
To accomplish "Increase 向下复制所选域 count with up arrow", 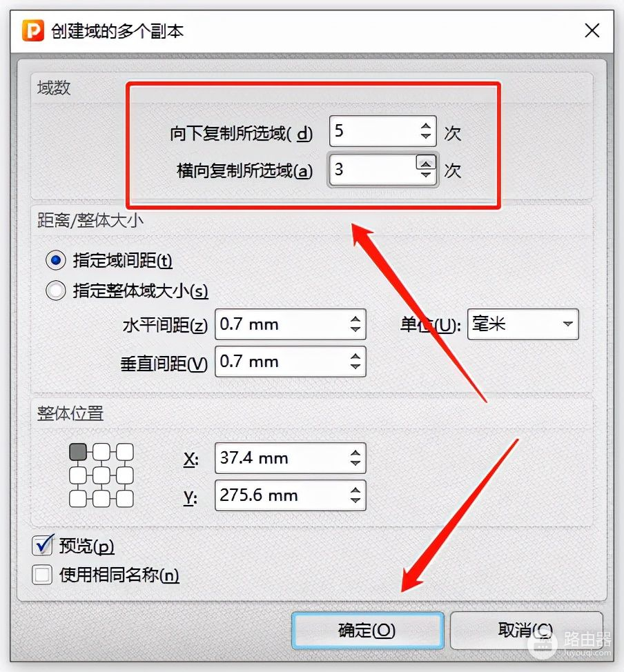I will click(425, 126).
